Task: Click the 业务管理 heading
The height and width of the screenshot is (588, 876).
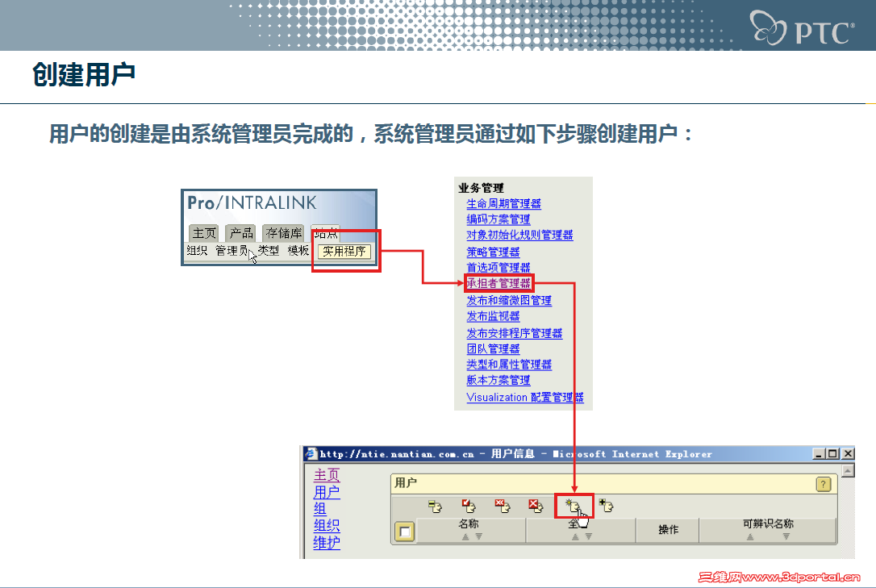Action: [x=481, y=188]
